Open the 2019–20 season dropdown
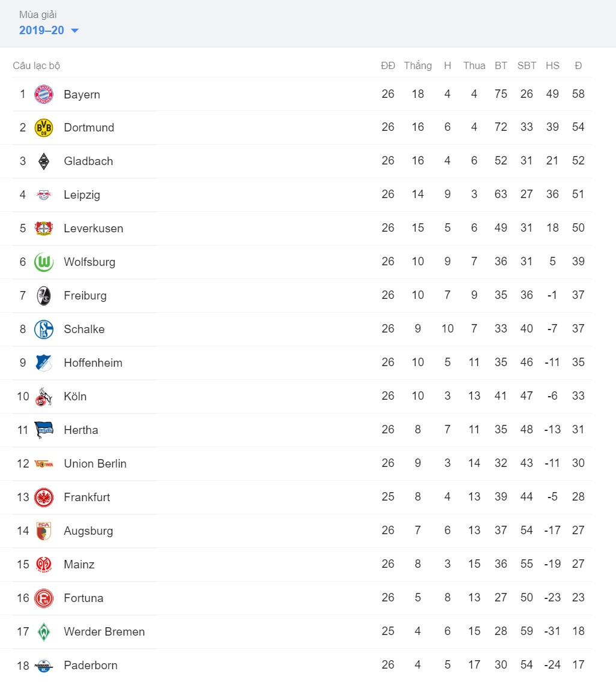This screenshot has height=692, width=616. [x=49, y=30]
